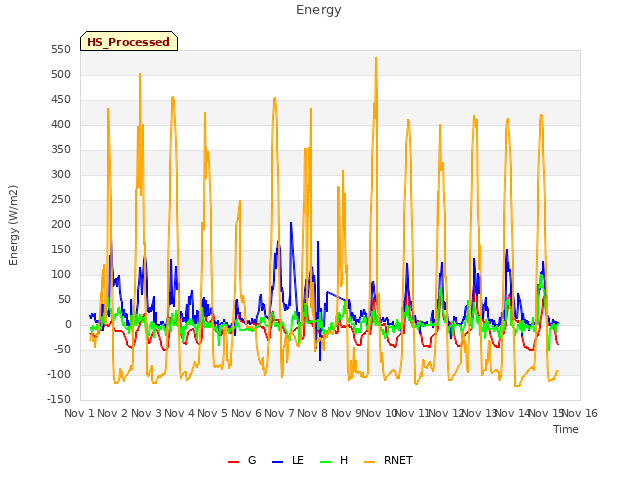Click the highest RNET peak near Nov 10

(376, 58)
